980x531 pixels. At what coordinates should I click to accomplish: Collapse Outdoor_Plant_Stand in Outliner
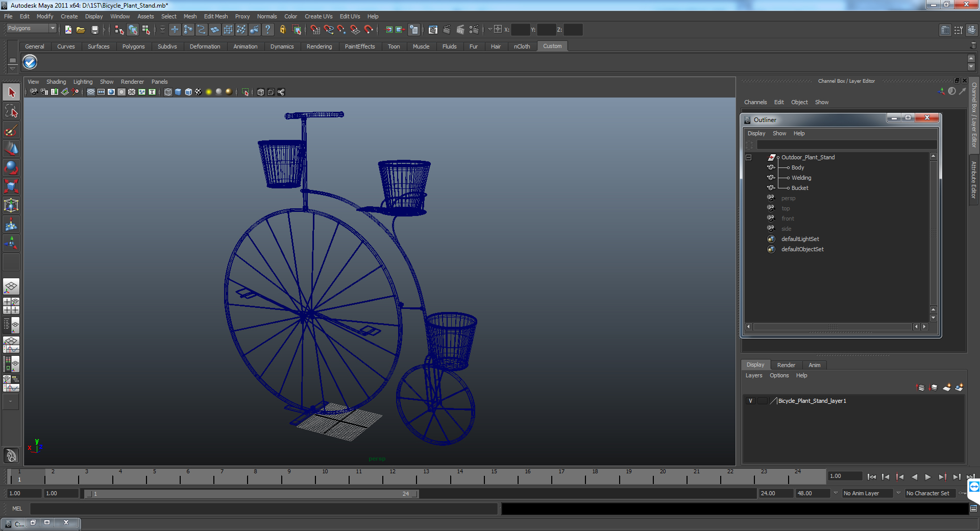point(749,157)
